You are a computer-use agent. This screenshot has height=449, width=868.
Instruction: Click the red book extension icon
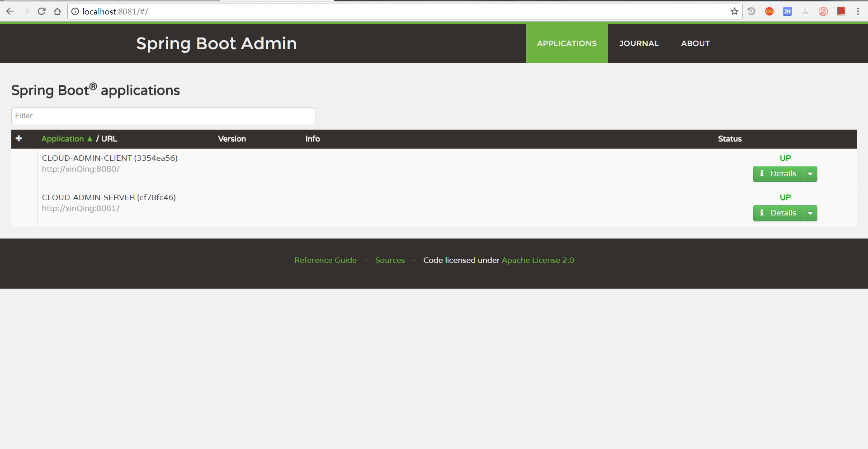point(841,11)
